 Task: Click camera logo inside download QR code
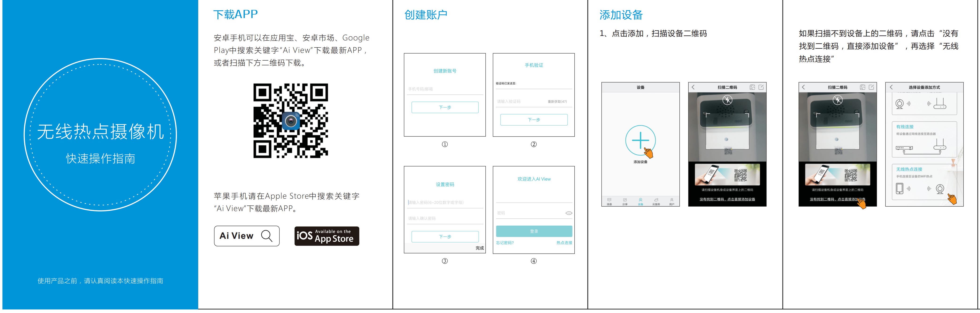(x=291, y=121)
